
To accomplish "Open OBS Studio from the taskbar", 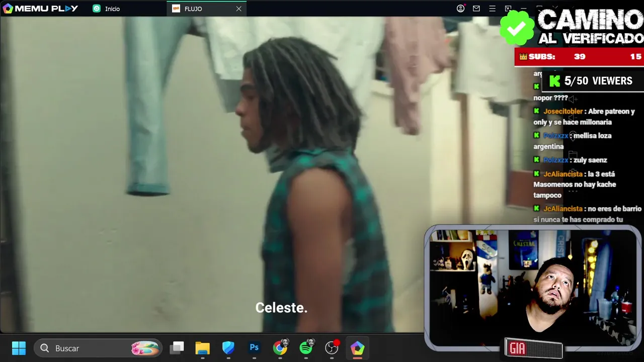I will [x=332, y=348].
